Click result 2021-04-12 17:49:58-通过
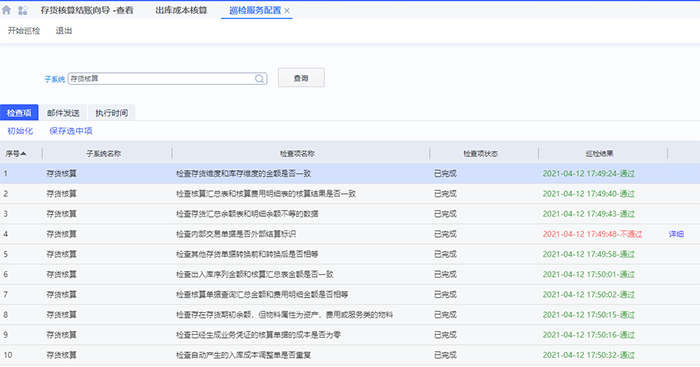The width and height of the screenshot is (700, 367). click(589, 254)
